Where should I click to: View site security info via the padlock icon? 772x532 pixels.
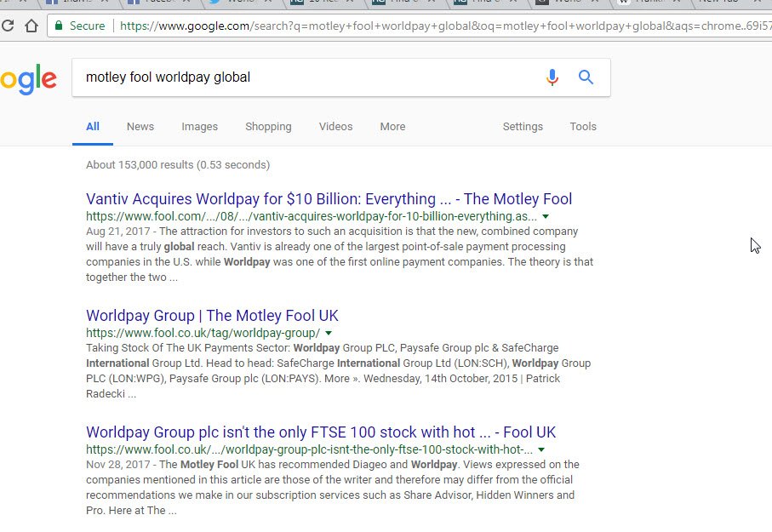pos(59,26)
